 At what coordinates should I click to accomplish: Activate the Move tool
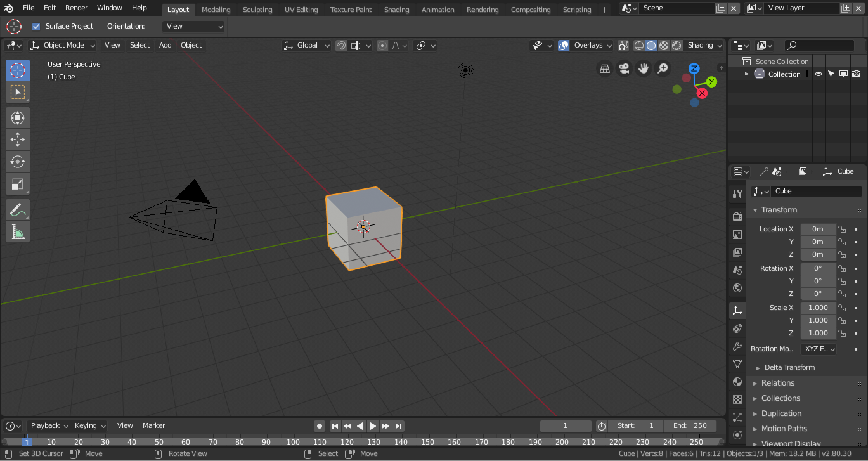click(18, 140)
